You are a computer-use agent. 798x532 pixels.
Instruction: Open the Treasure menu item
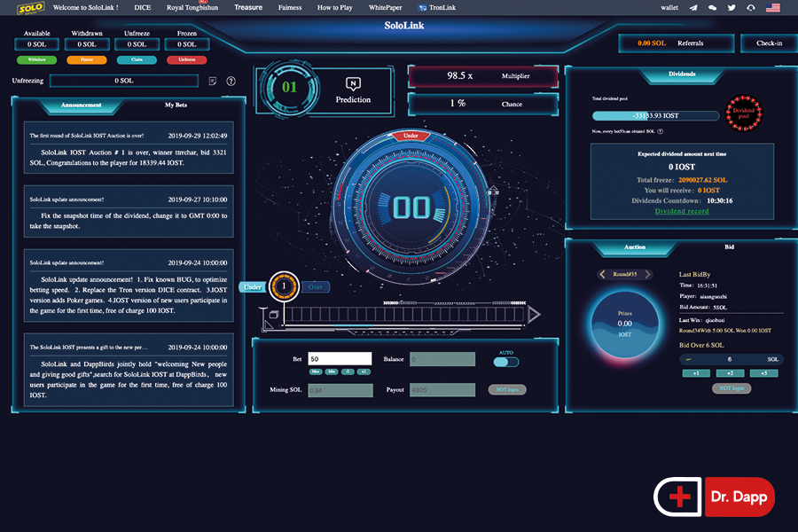(248, 8)
